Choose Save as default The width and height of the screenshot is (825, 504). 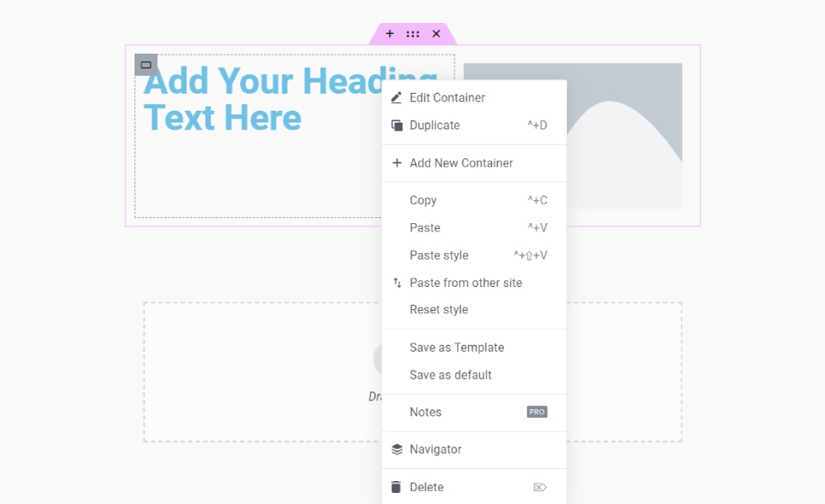click(451, 375)
